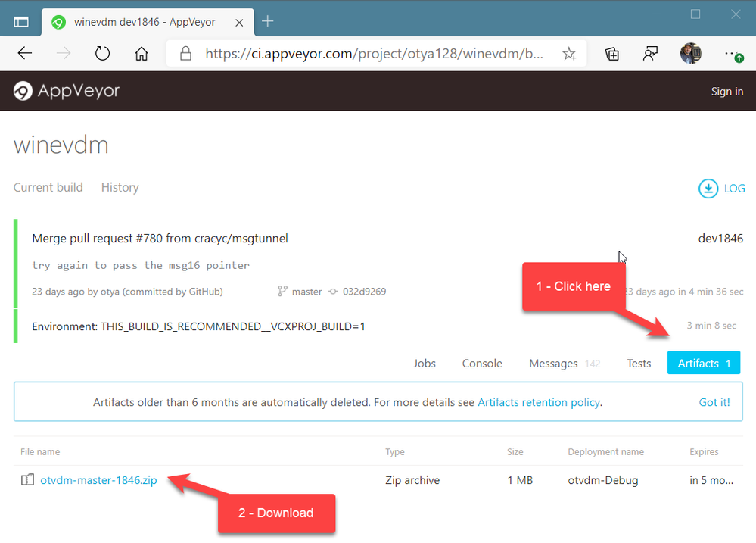Click the otvdm-Debug deployment name cell
Screen dimensions: 756x543
click(x=602, y=480)
